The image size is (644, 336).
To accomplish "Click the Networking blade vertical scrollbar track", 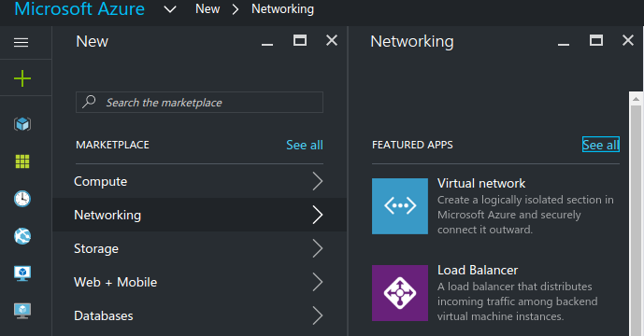I will click(636, 221).
